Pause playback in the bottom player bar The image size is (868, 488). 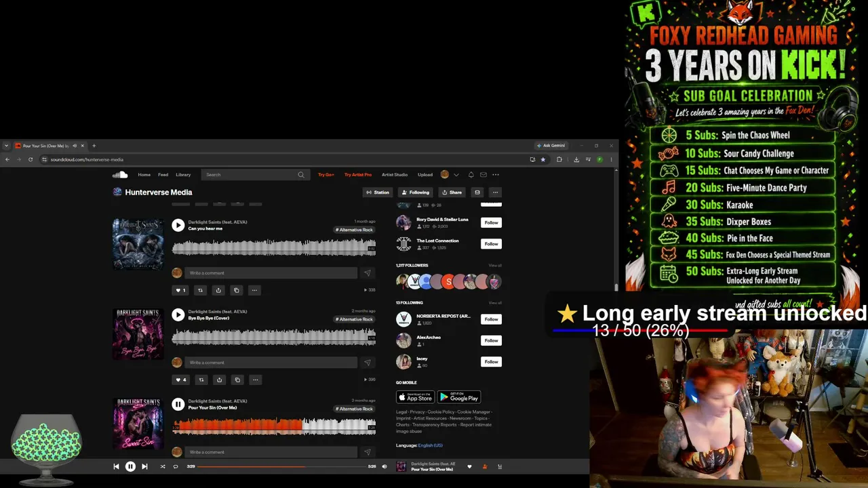(130, 466)
